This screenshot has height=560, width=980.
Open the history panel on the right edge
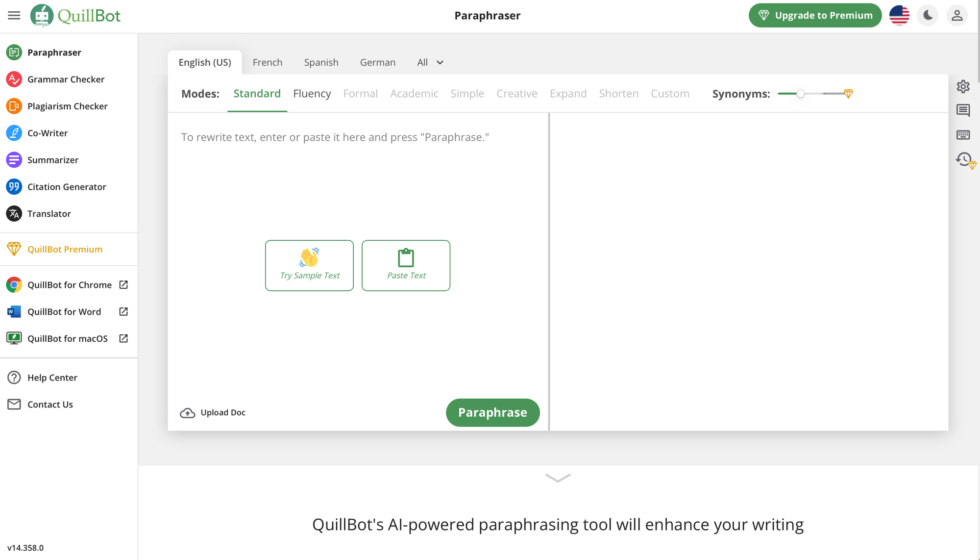point(963,159)
